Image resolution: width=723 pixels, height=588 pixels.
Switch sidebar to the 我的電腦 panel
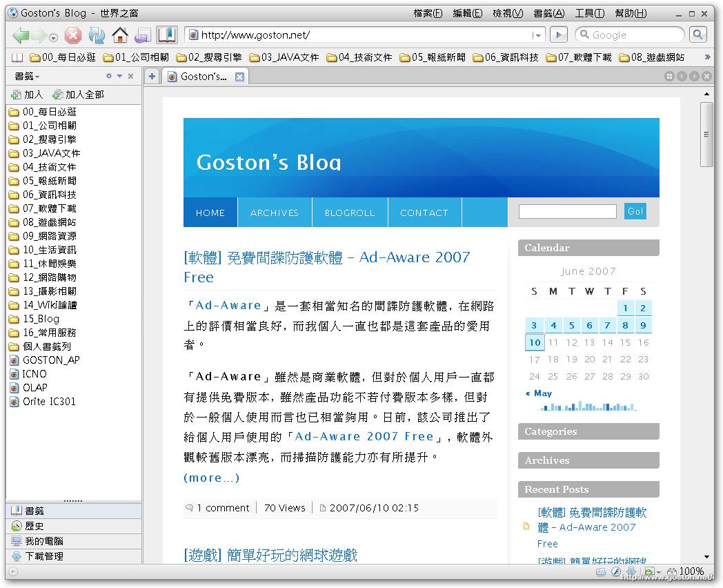[x=74, y=541]
